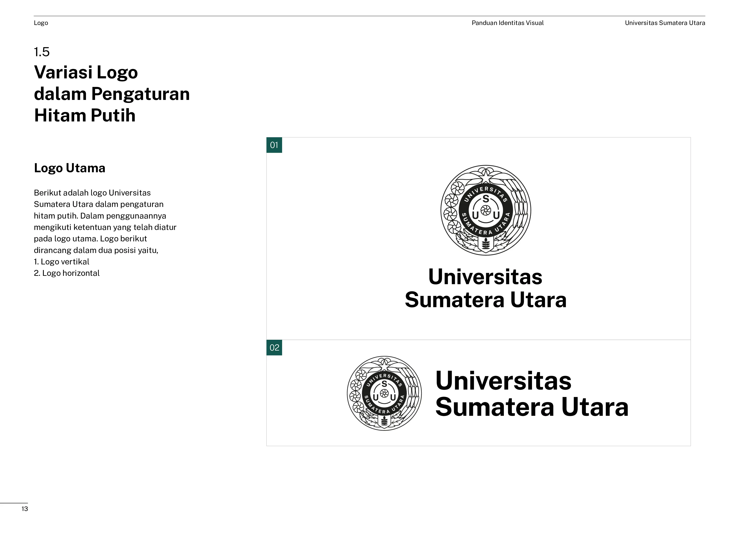Click wordmark text beside horizontal emblem
This screenshot has height=534, width=756.
pos(532,394)
